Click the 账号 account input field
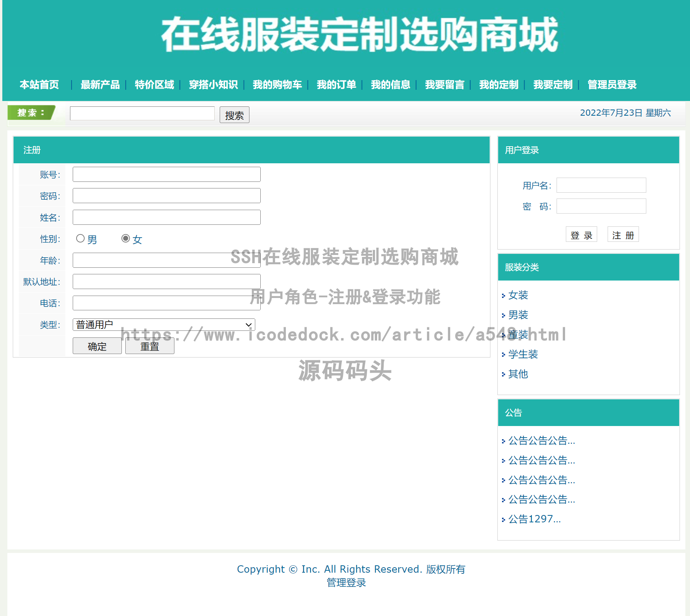 166,174
